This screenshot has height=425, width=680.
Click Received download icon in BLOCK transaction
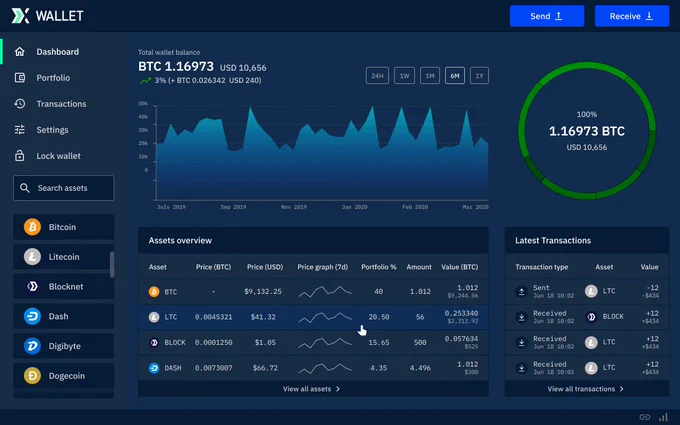[522, 317]
